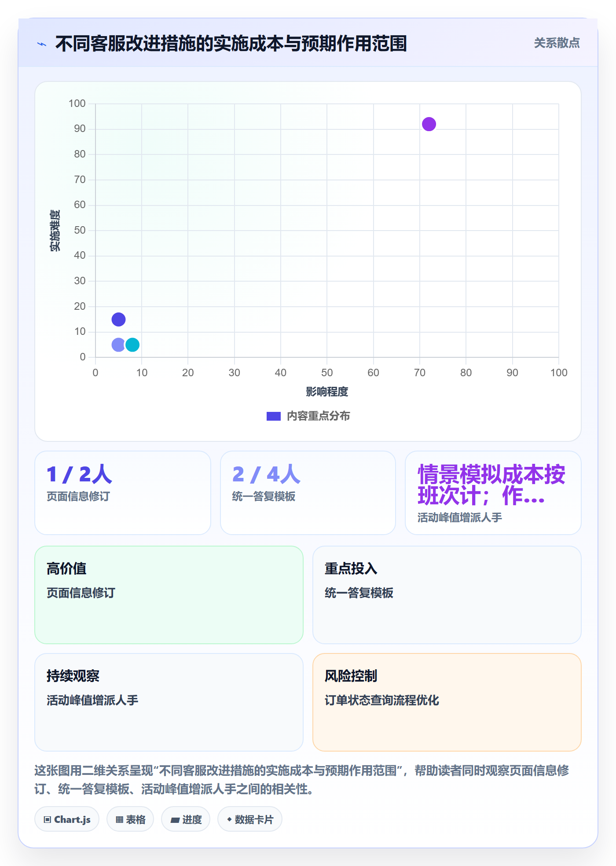Screen dimensions: 616x866
Task: Select the 1 / 2人 stat value
Action: tap(80, 474)
